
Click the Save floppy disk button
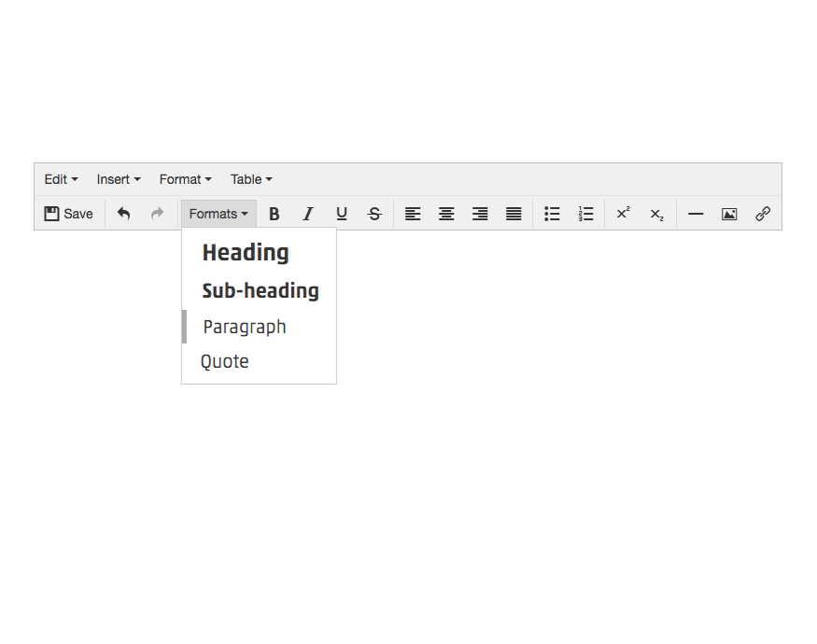coord(68,214)
